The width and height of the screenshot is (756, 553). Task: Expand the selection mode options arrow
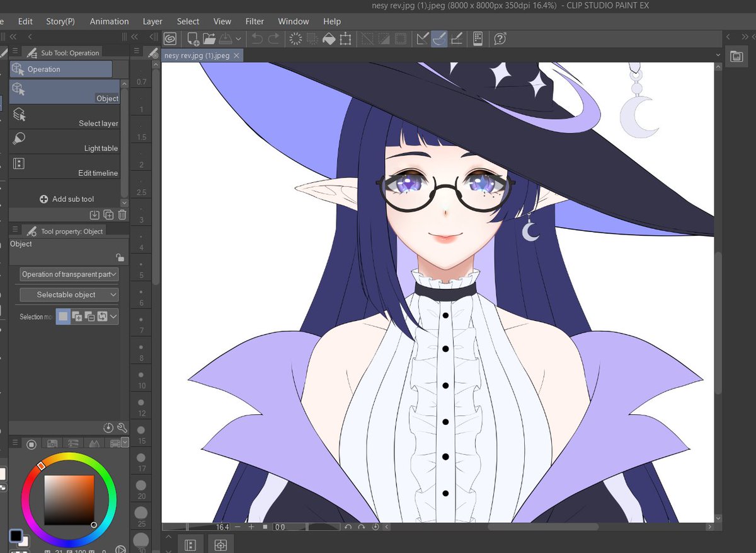113,317
